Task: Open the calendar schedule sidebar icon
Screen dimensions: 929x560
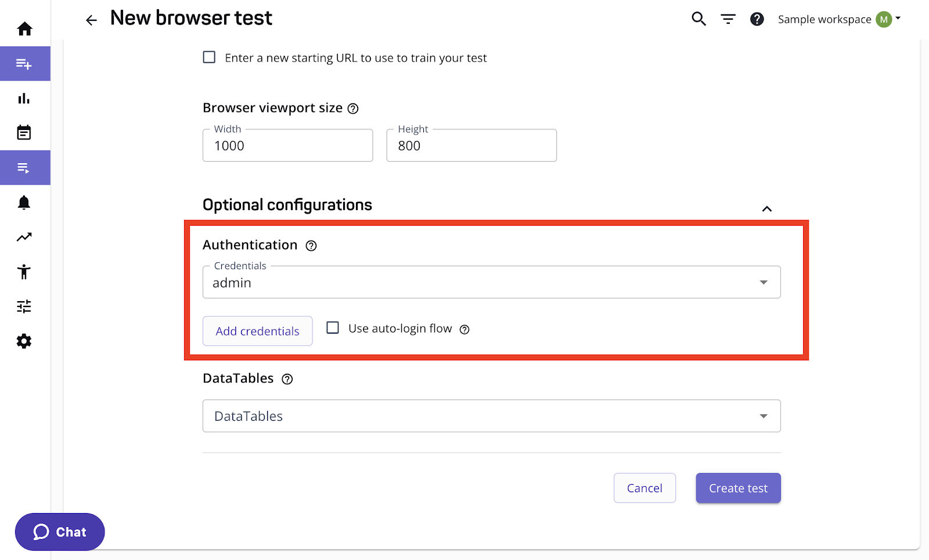Action: click(x=24, y=133)
